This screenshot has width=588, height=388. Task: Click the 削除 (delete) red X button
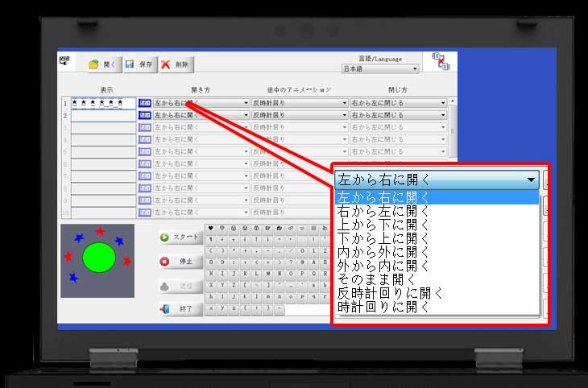tap(176, 64)
